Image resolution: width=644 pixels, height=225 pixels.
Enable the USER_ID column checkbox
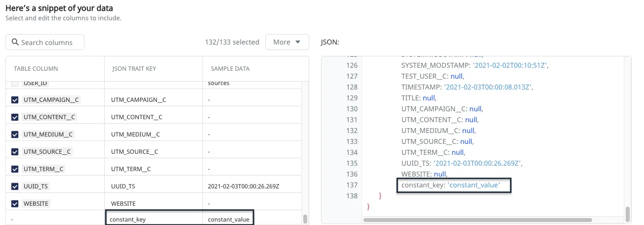click(x=15, y=84)
